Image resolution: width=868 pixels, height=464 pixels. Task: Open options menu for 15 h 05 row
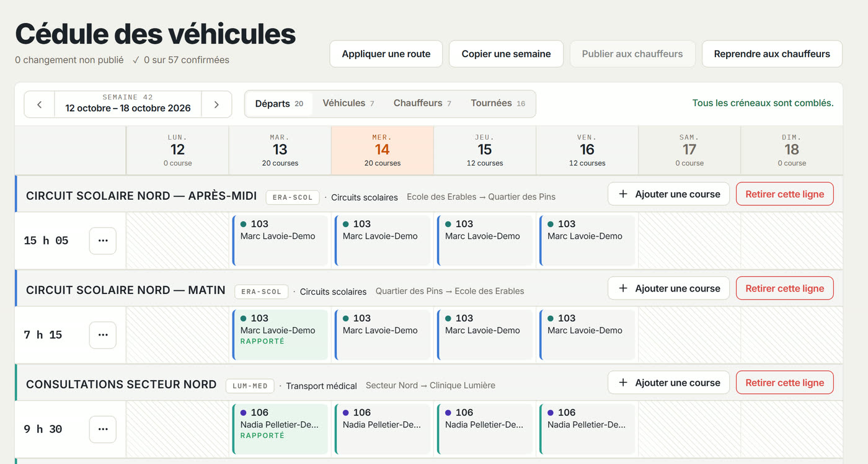(103, 241)
